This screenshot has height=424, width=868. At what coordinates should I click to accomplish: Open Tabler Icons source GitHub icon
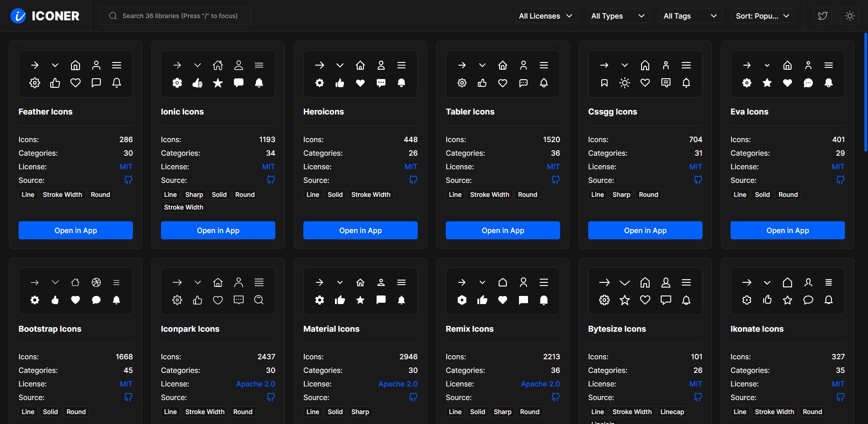click(x=556, y=180)
